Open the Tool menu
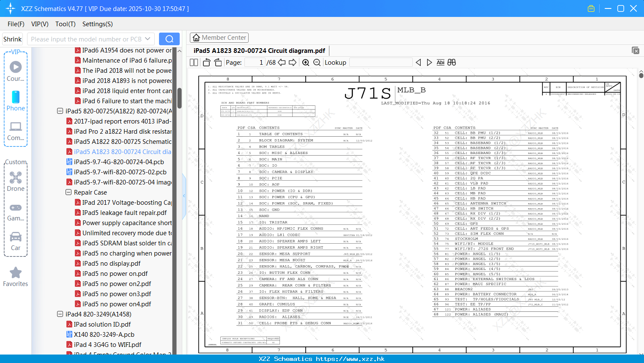Image resolution: width=644 pixels, height=363 pixels. click(66, 24)
